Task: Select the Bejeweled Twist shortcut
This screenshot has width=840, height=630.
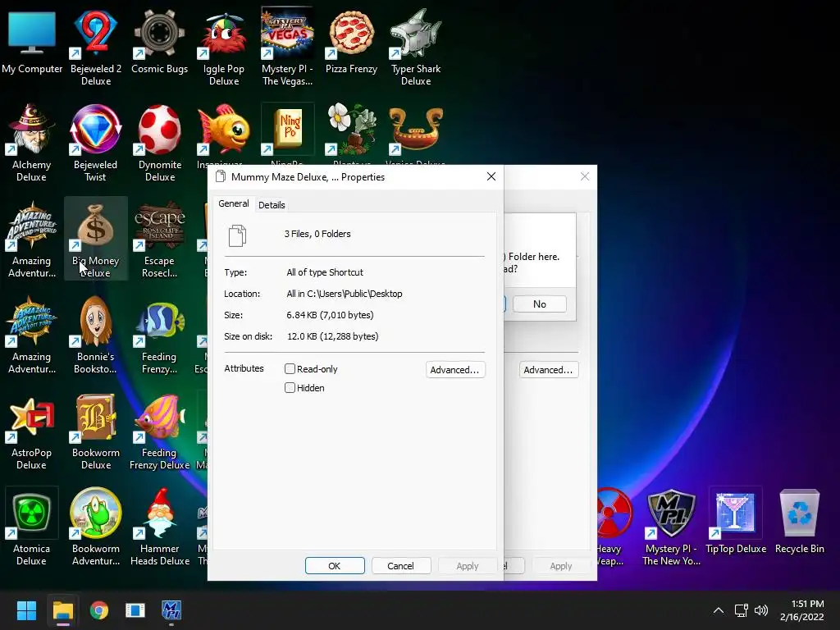Action: 96,143
